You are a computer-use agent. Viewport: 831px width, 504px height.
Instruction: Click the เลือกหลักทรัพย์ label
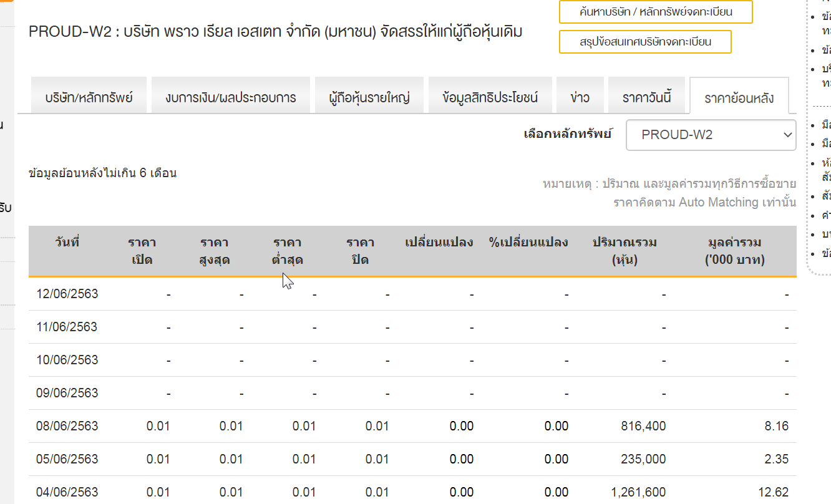(568, 133)
